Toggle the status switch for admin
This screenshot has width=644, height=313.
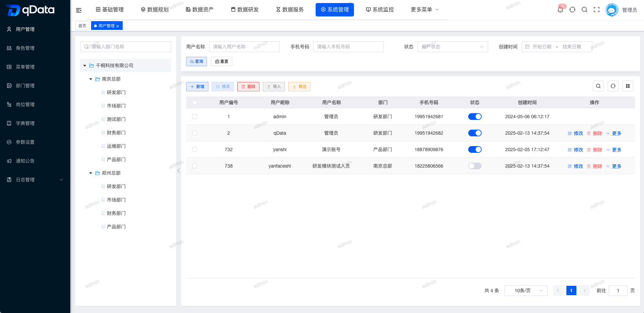click(x=475, y=117)
